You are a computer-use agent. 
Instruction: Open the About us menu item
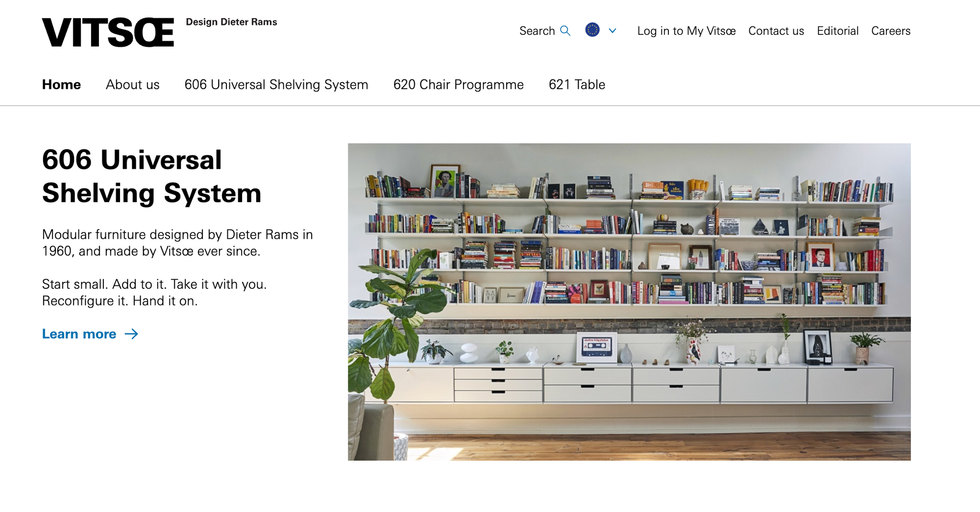[x=133, y=84]
